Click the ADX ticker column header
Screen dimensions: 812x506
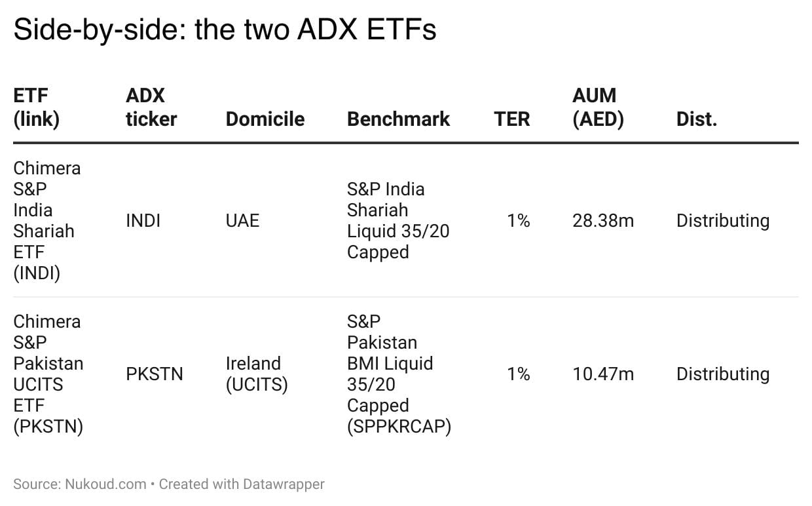pos(151,107)
